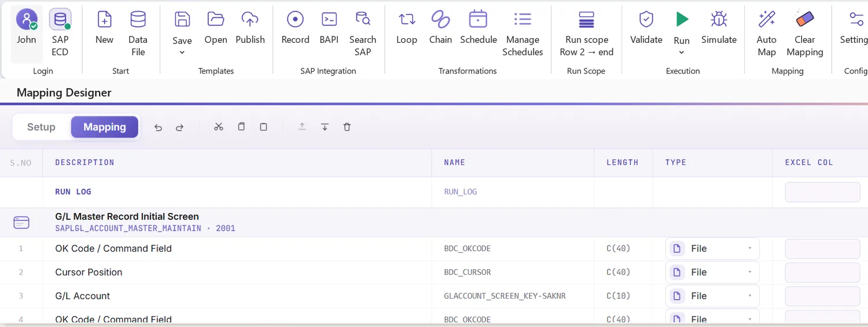Publish the template
Viewport: 868px width, 327px height.
(250, 27)
